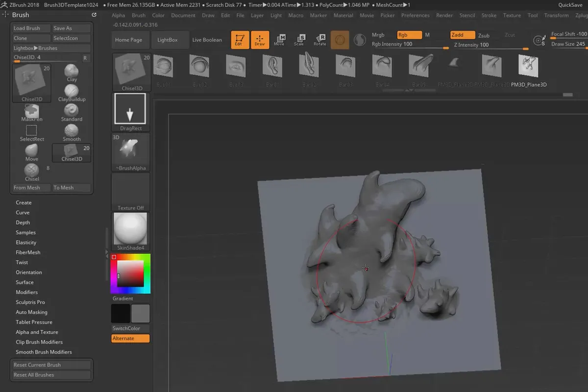The height and width of the screenshot is (392, 588).
Task: Expand the Tablet Pressure section
Action: click(34, 322)
